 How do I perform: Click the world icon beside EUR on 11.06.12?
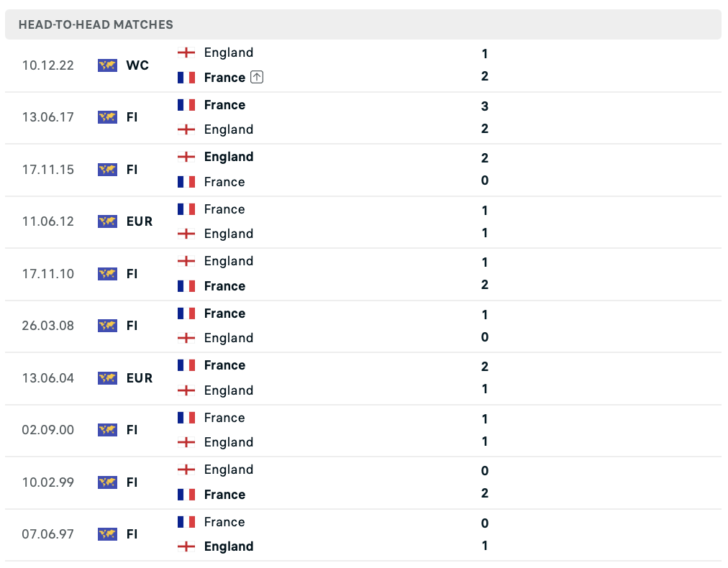[x=107, y=222]
